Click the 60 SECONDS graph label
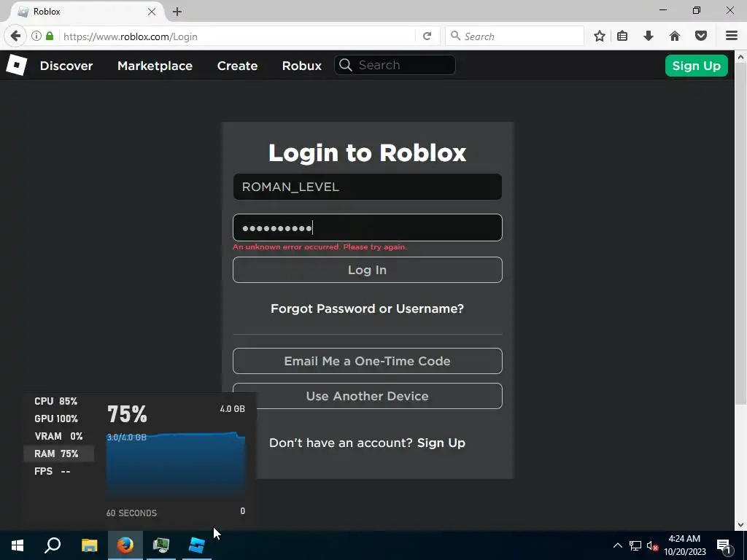The width and height of the screenshot is (747, 560). (131, 513)
